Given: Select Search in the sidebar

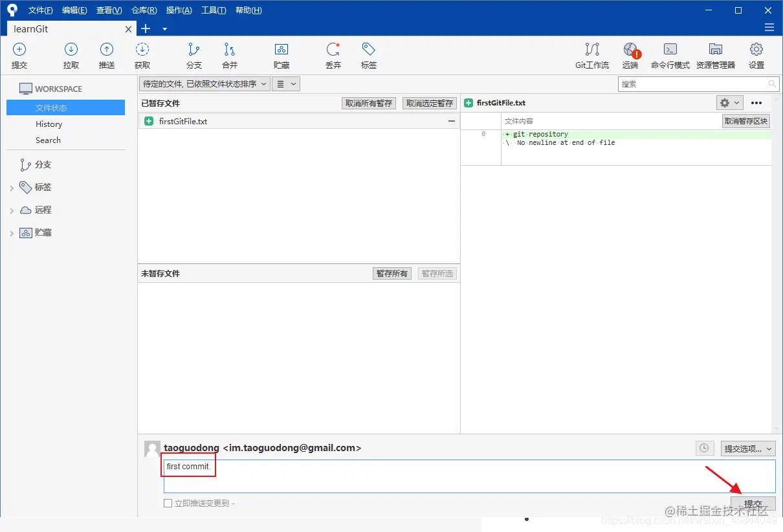Looking at the screenshot, I should point(49,140).
